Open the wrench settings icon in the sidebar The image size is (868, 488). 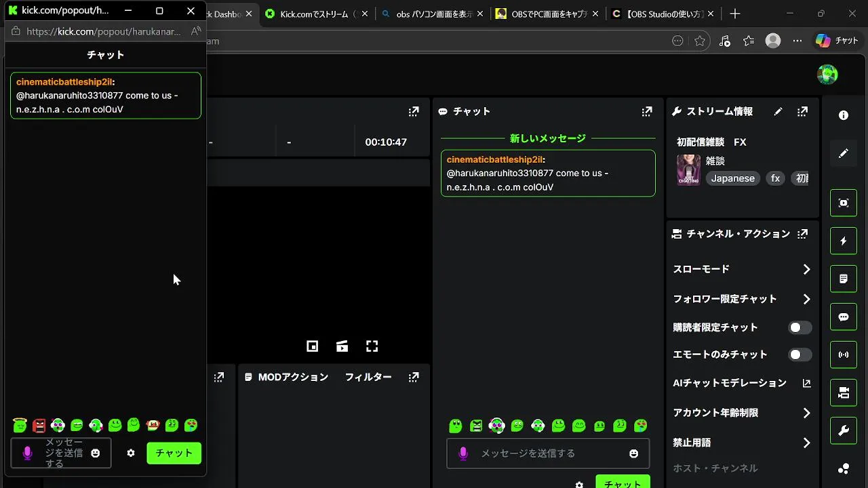844,430
